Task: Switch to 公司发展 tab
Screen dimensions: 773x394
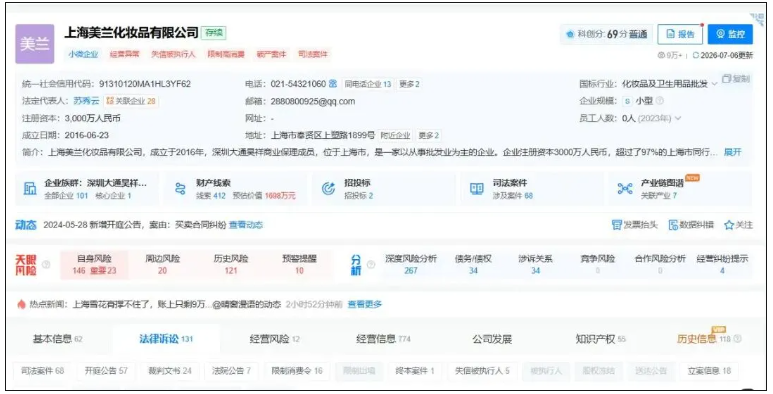Action: point(492,339)
